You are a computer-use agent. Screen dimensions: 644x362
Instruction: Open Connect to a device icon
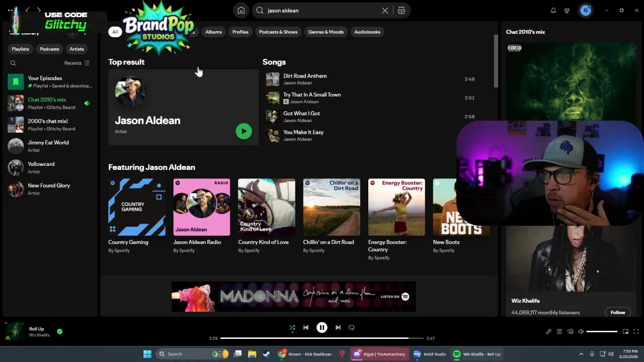pyautogui.click(x=570, y=332)
